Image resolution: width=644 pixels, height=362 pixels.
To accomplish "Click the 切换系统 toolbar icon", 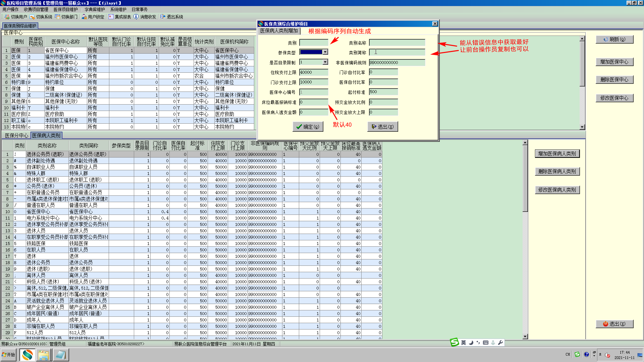I will tap(32, 17).
